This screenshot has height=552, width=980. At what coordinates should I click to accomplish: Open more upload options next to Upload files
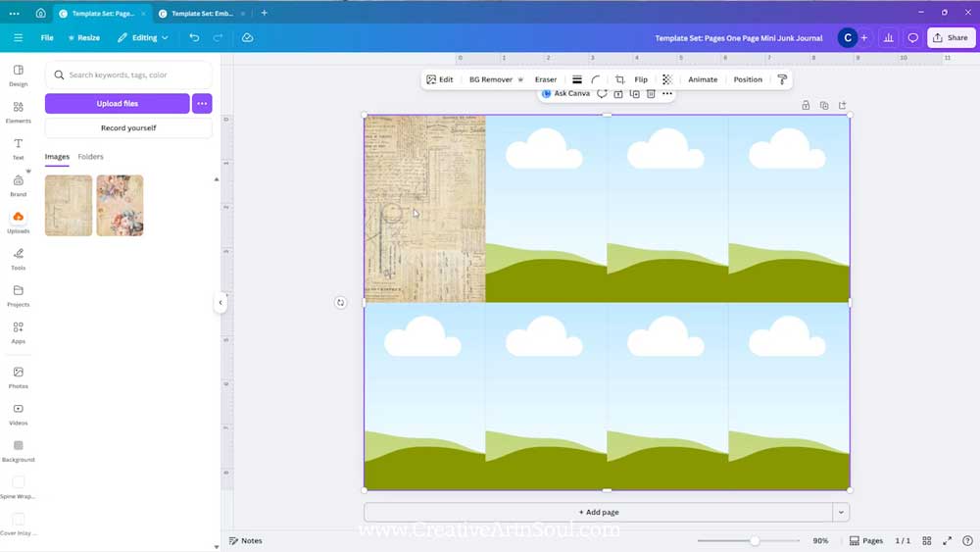[x=202, y=103]
